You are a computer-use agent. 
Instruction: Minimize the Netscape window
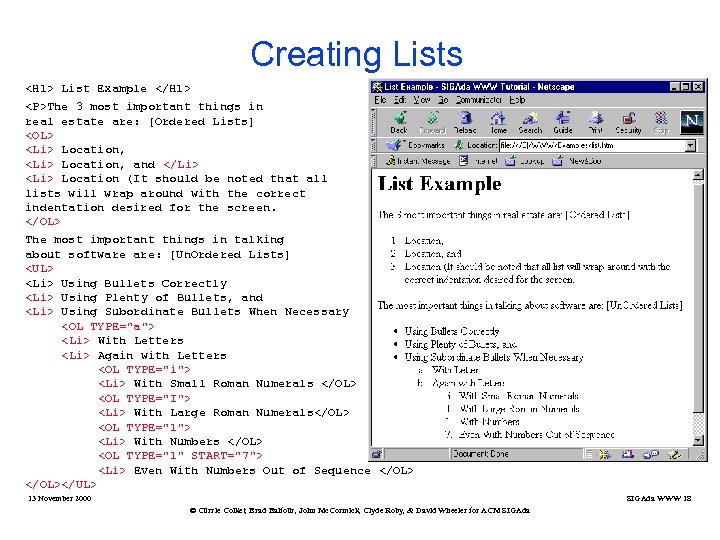tap(675, 87)
